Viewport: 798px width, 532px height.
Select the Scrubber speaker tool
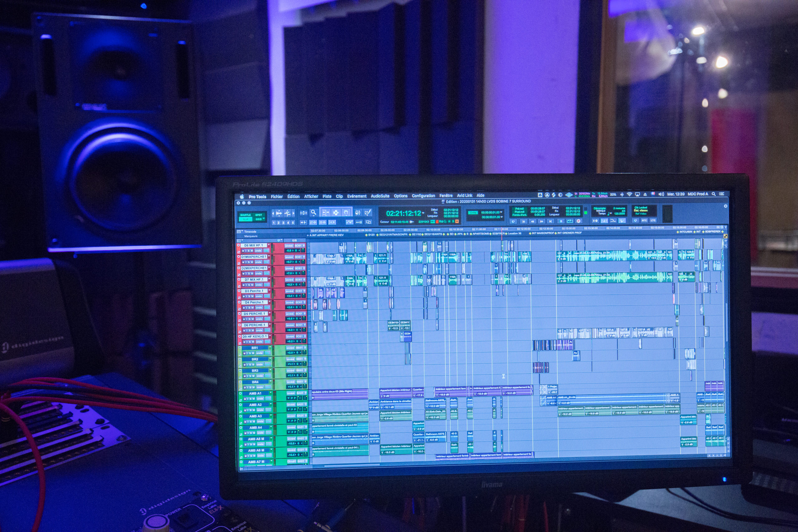358,212
